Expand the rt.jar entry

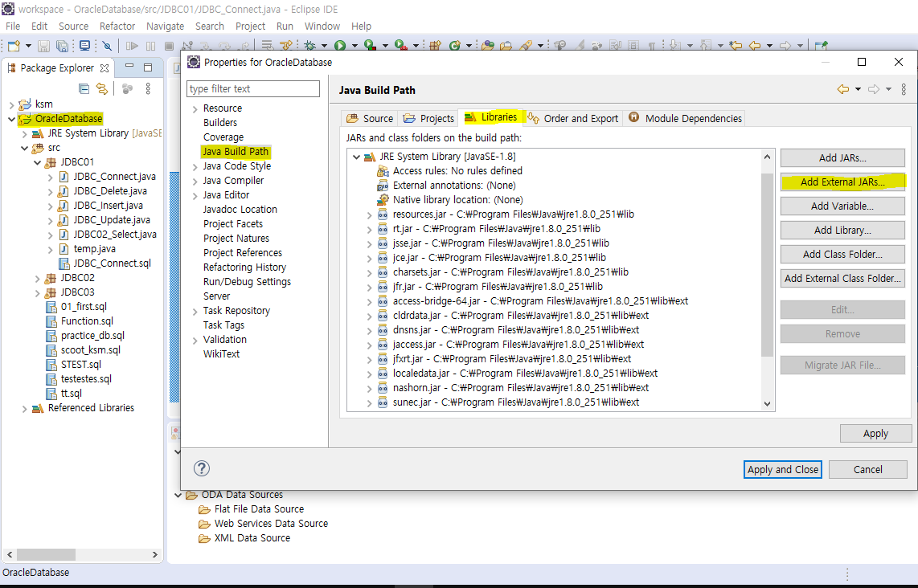pos(370,230)
